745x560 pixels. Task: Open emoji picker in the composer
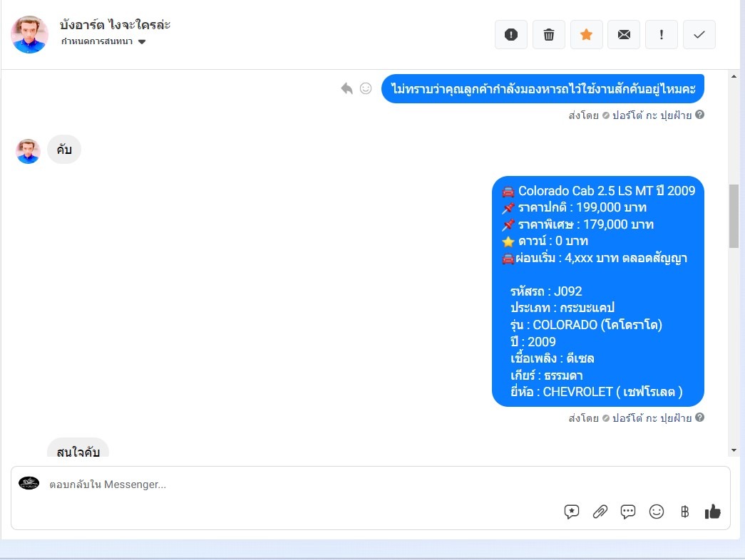pos(657,512)
